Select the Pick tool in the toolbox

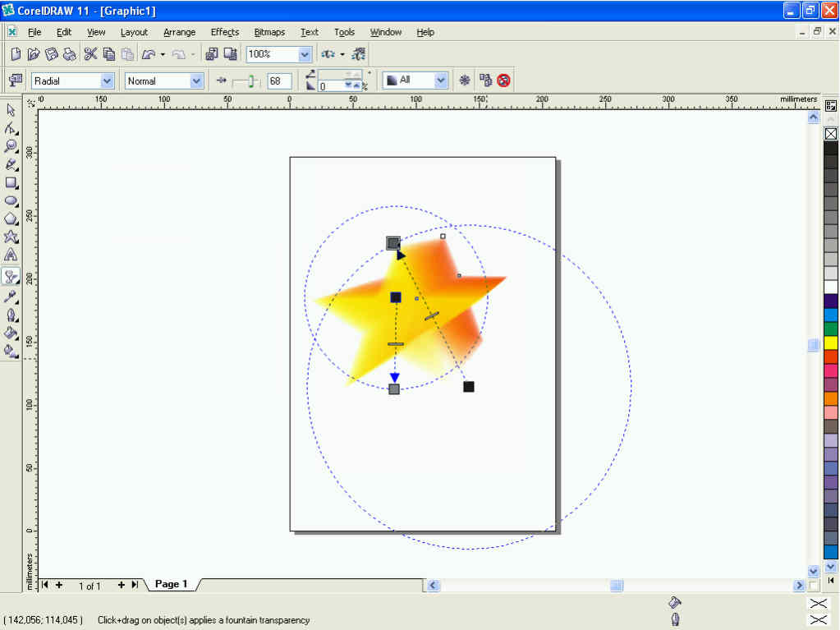tap(11, 110)
